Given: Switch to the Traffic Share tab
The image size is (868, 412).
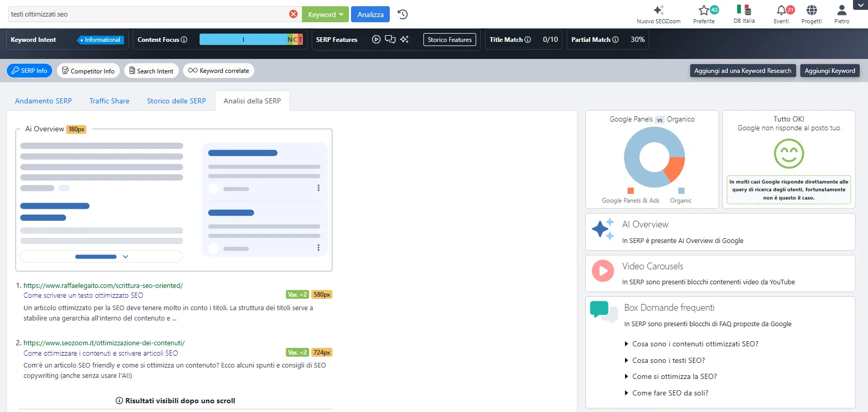Looking at the screenshot, I should (x=109, y=101).
